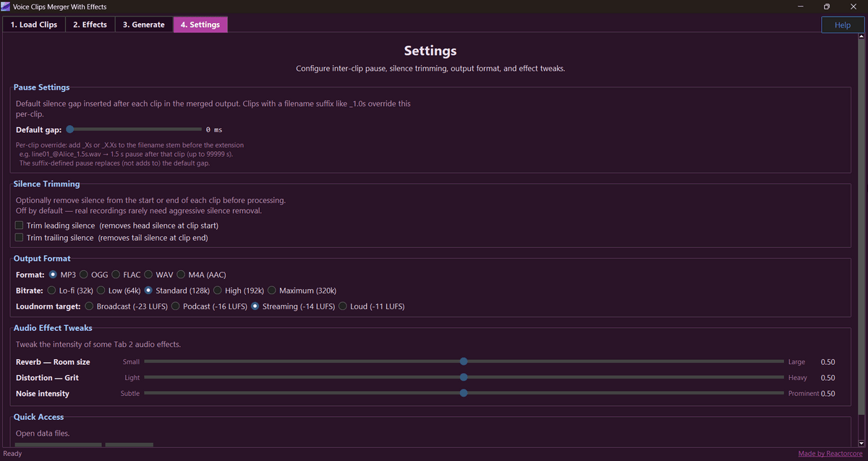
Task: Choose OGG output format
Action: coord(84,275)
